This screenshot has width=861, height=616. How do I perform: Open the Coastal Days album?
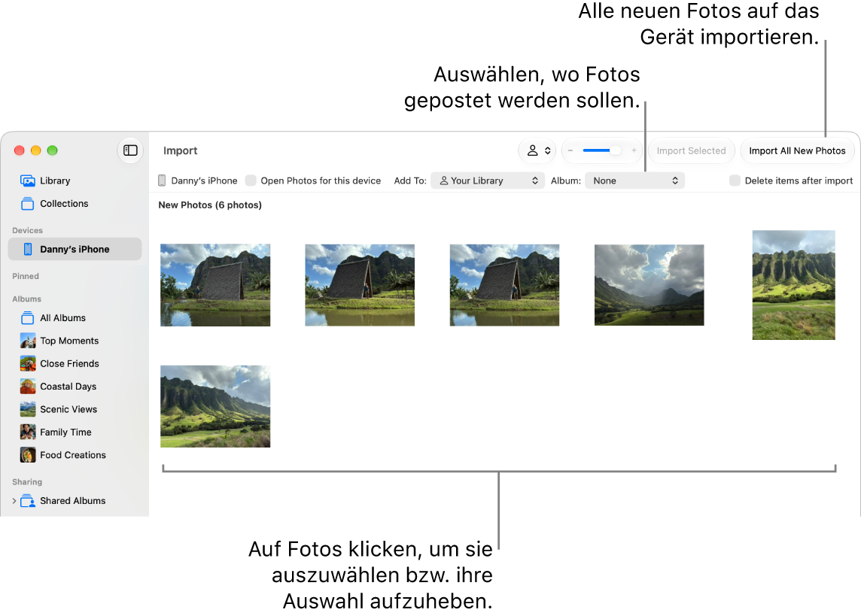(75, 386)
